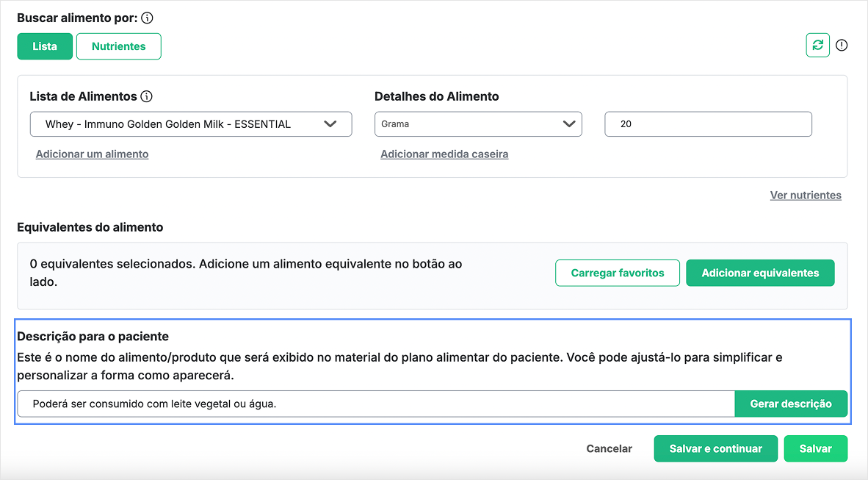Click the food list dropdown chevron
Screen dimensions: 868x480
tap(330, 124)
